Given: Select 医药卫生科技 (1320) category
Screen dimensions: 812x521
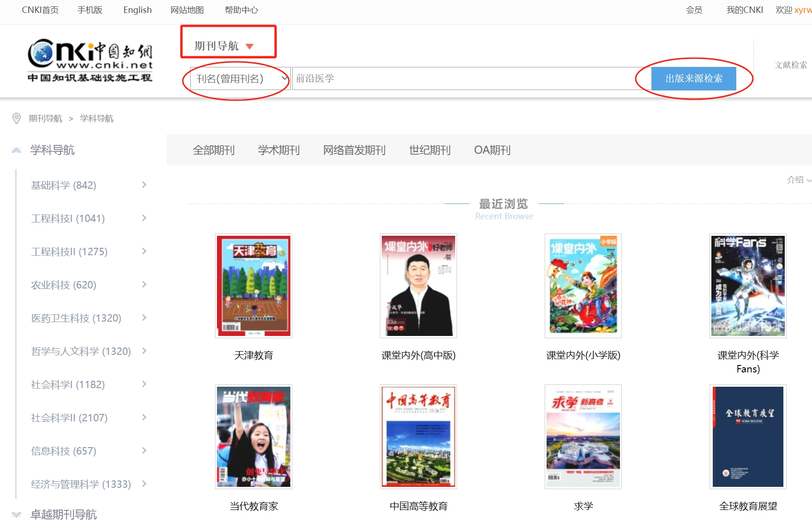Looking at the screenshot, I should tap(76, 318).
